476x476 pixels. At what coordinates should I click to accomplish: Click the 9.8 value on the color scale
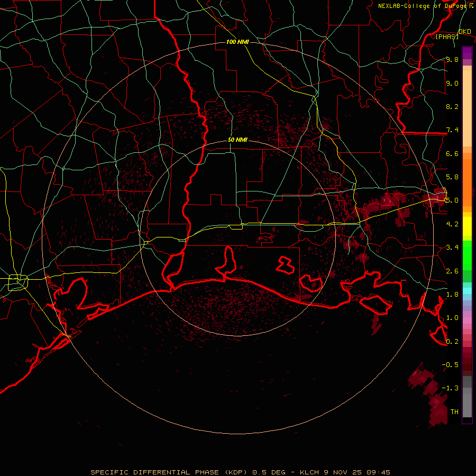(x=452, y=60)
